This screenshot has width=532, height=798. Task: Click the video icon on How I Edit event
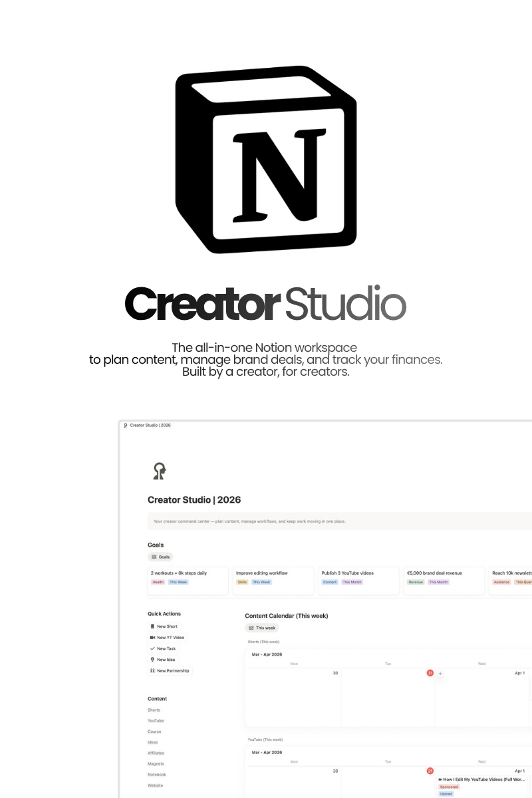(440, 779)
